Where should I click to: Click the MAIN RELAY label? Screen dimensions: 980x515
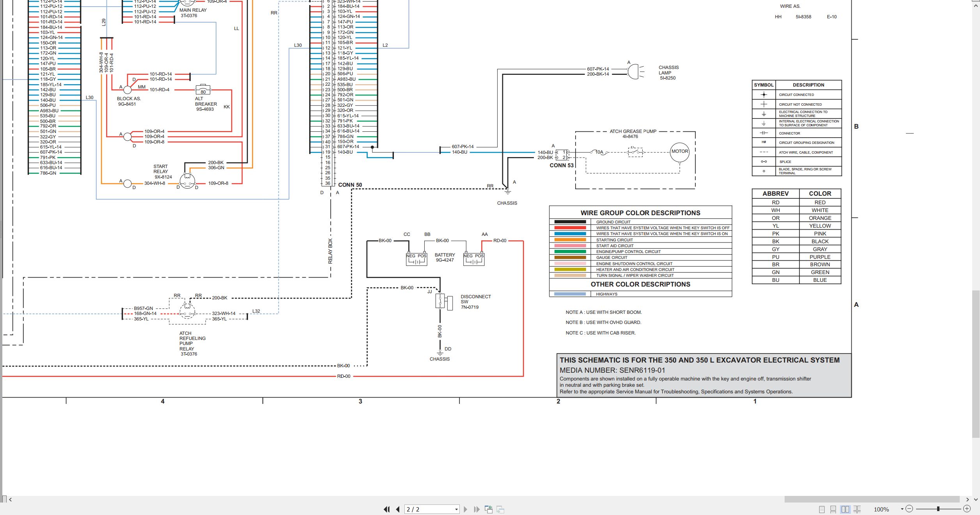[x=193, y=10]
